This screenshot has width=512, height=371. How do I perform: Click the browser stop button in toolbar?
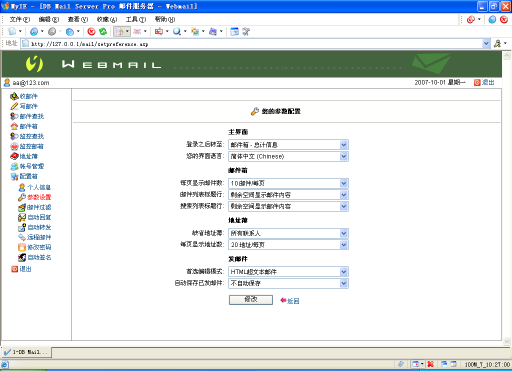pyautogui.click(x=91, y=32)
